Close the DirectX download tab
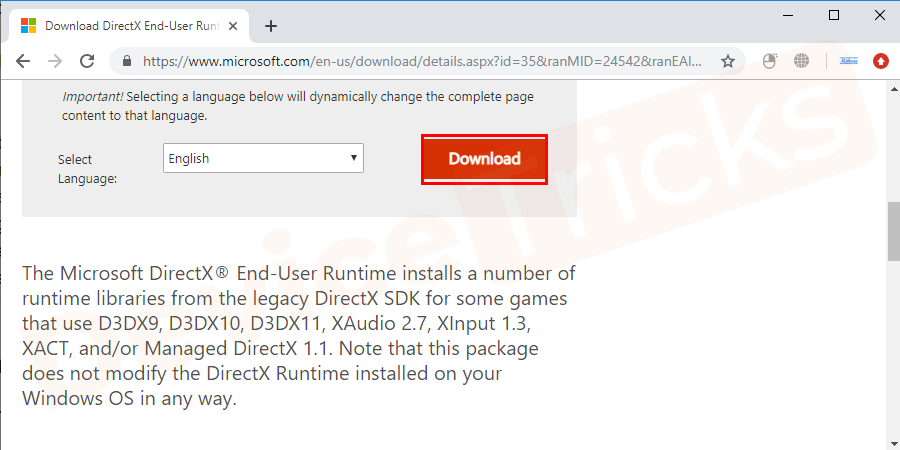 point(233,26)
